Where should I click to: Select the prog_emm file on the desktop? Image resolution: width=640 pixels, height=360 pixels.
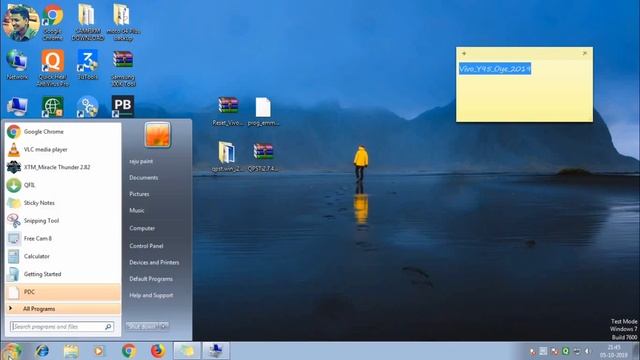point(263,111)
